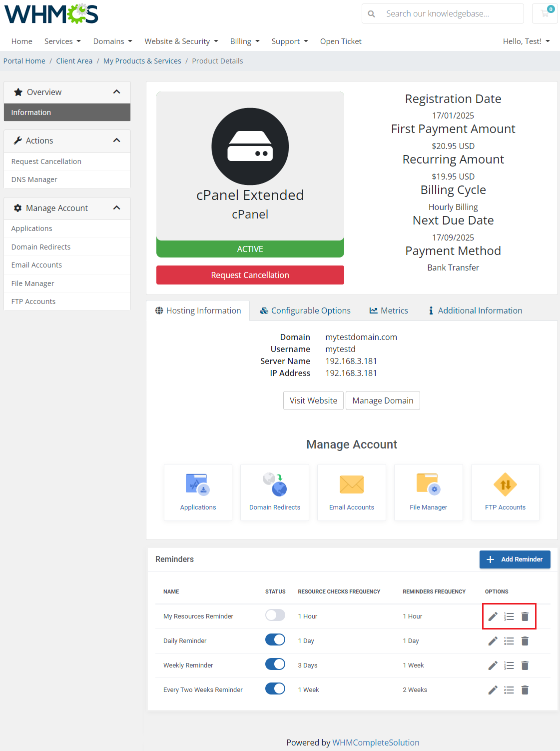The height and width of the screenshot is (751, 560).
Task: Click Open Ticket menu item
Action: 341,41
